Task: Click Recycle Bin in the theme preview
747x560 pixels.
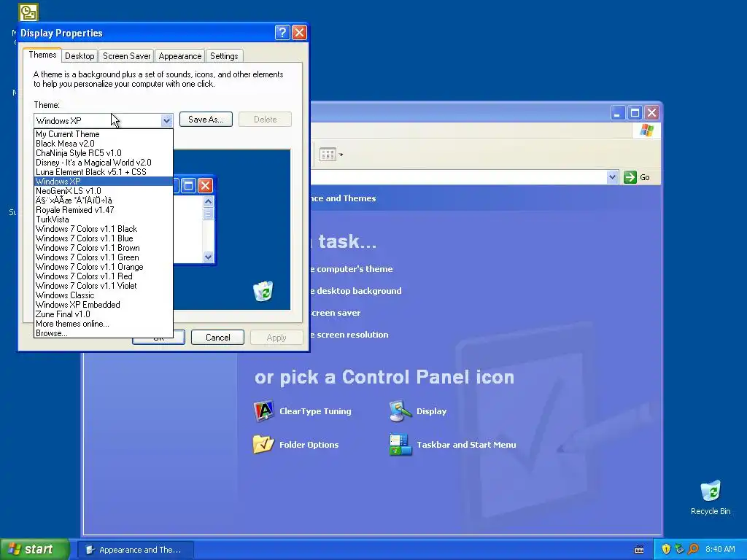Action: [x=263, y=291]
